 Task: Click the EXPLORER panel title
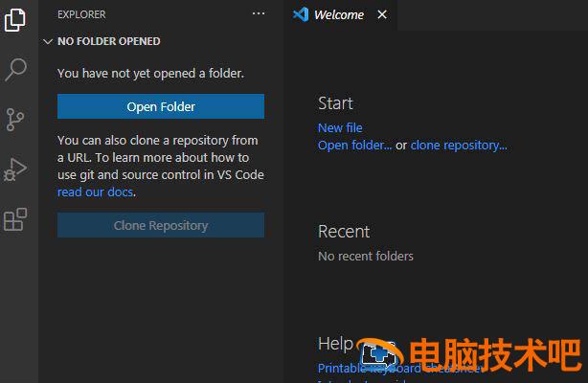click(x=81, y=14)
